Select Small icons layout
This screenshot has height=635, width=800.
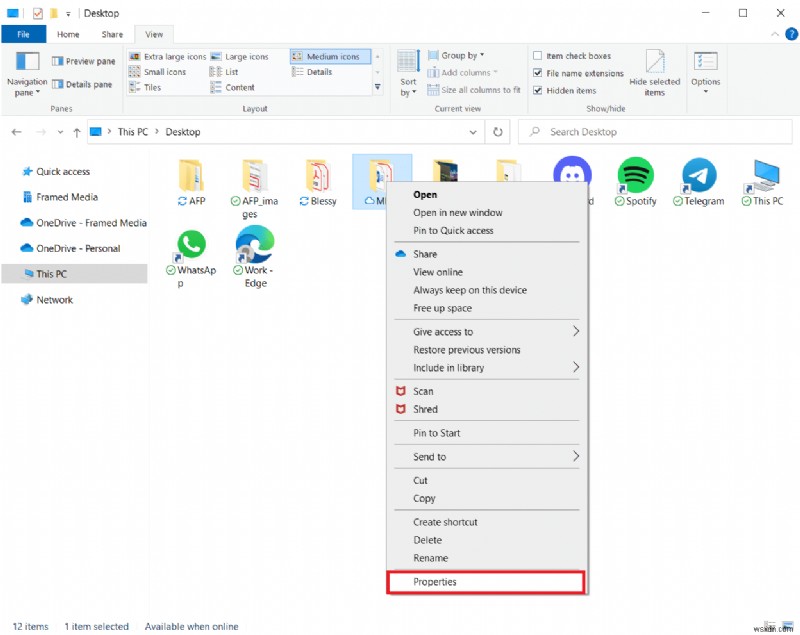157,72
